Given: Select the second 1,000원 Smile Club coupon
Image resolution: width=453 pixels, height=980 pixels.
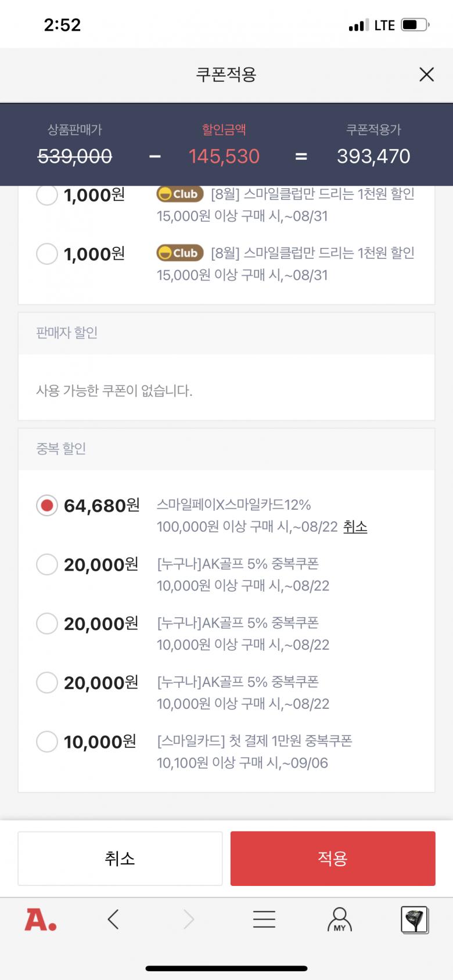Looking at the screenshot, I should (x=47, y=254).
